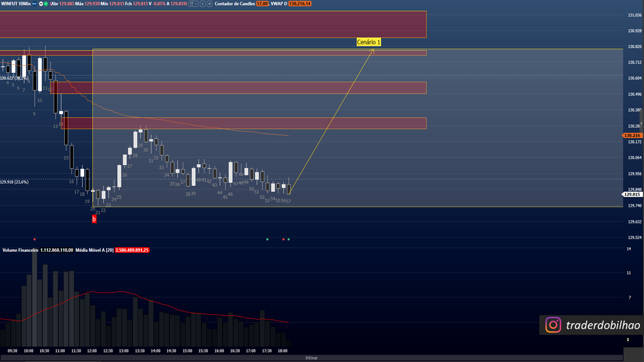644x362 pixels.
Task: Click the 18:00 time axis label
Action: pos(283,351)
